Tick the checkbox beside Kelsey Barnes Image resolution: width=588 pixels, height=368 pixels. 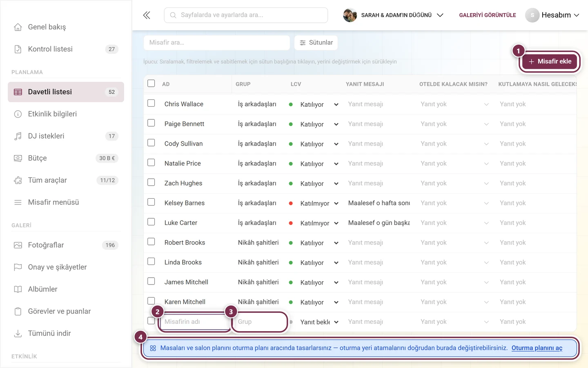151,202
